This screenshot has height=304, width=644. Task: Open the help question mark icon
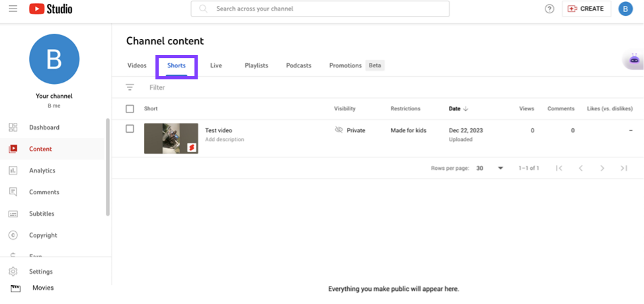point(549,9)
